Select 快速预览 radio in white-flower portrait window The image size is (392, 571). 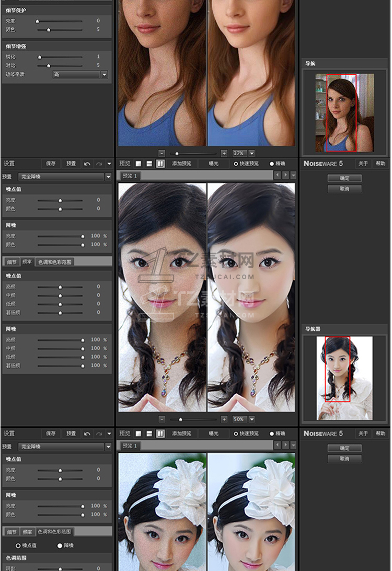(236, 433)
